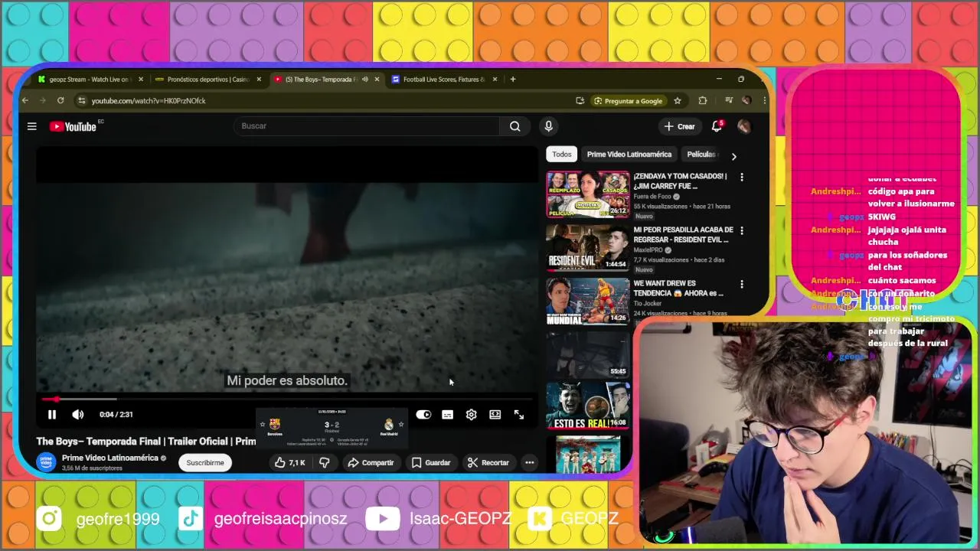Toggle the autoplay switch in the player
980x551 pixels.
click(423, 415)
